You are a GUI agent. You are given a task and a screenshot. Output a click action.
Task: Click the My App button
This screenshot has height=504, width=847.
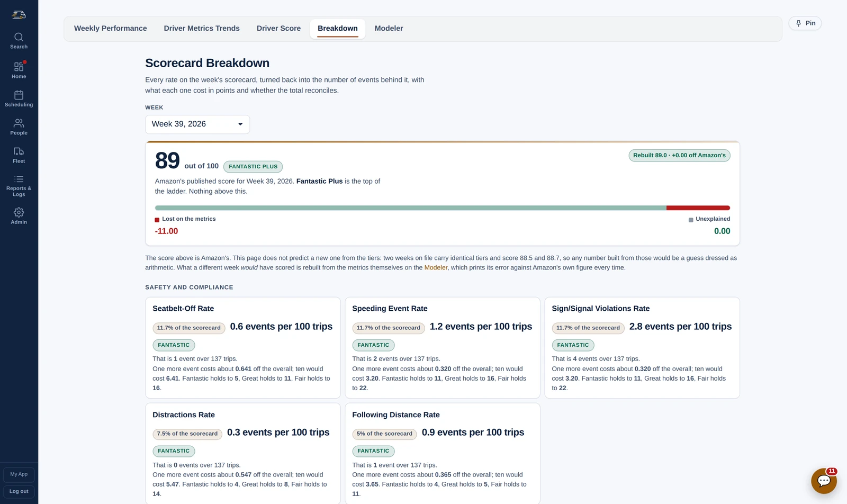pyautogui.click(x=19, y=474)
